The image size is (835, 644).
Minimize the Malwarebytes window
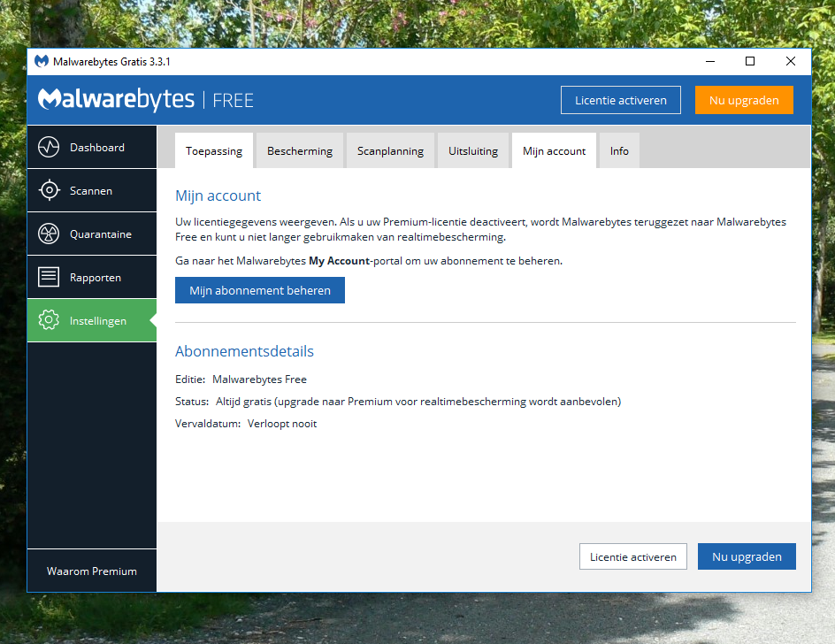[710, 61]
